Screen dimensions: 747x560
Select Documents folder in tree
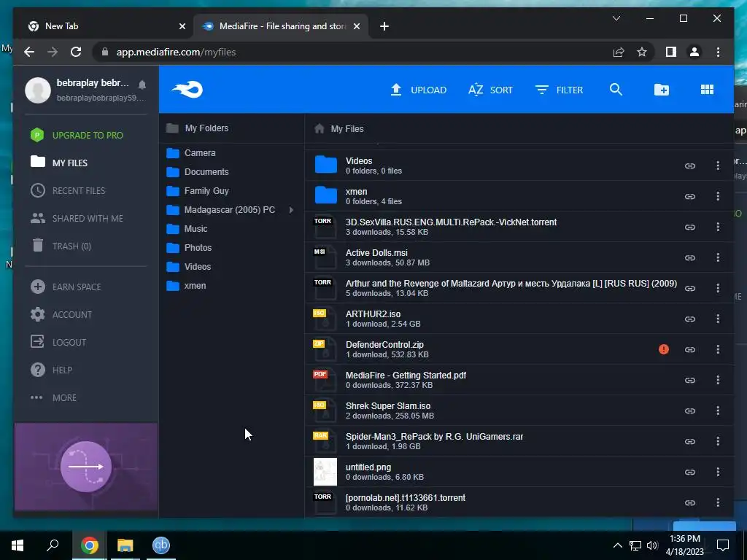point(198,172)
